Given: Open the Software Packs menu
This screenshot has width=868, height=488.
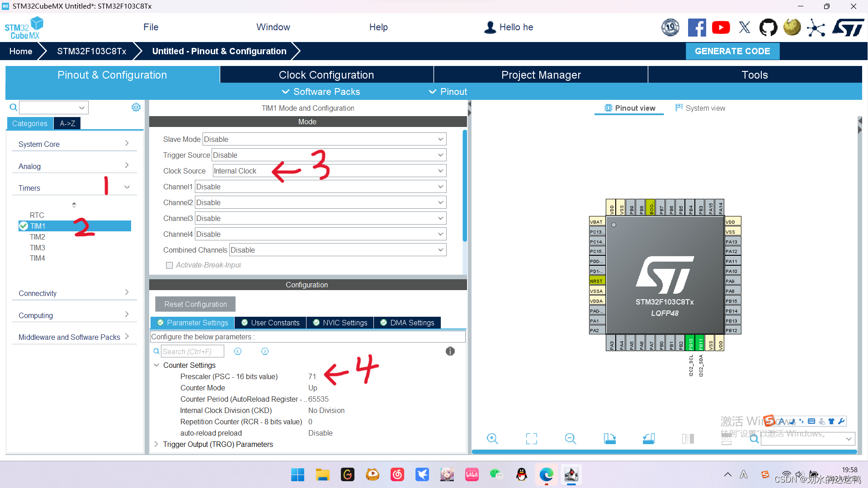Looking at the screenshot, I should tap(321, 92).
